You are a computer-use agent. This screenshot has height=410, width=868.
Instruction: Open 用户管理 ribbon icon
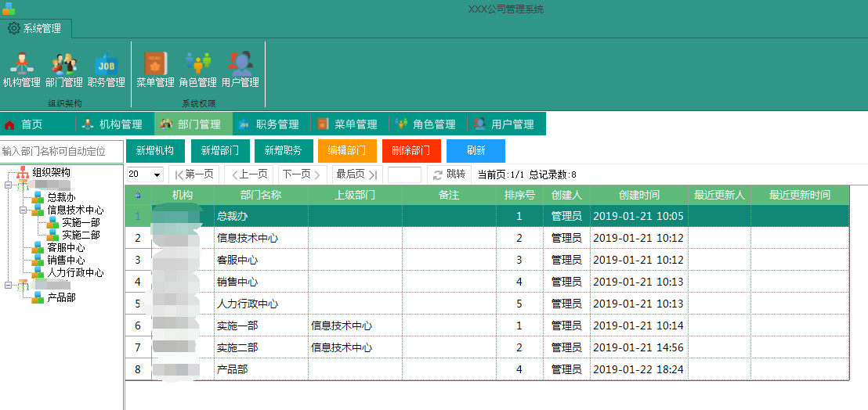click(x=241, y=63)
